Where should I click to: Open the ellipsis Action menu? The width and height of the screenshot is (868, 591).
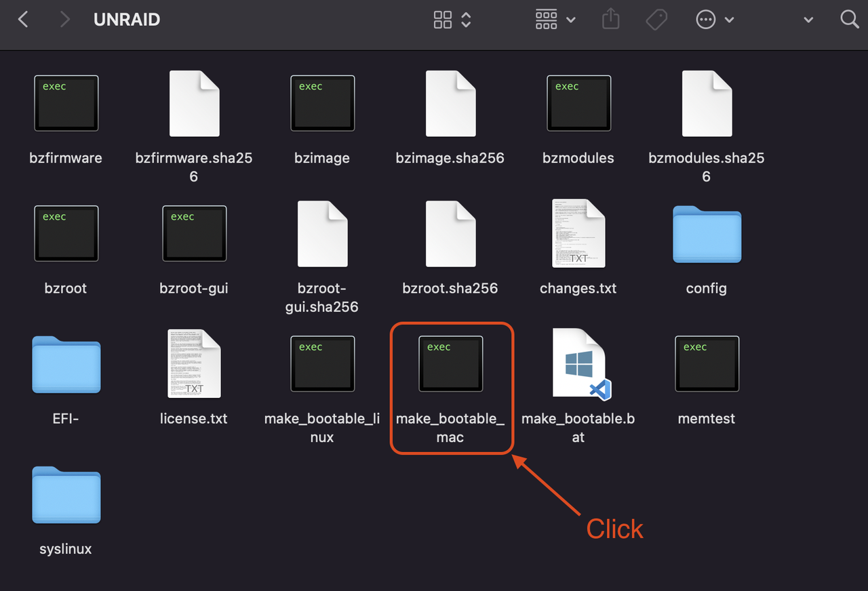point(714,20)
